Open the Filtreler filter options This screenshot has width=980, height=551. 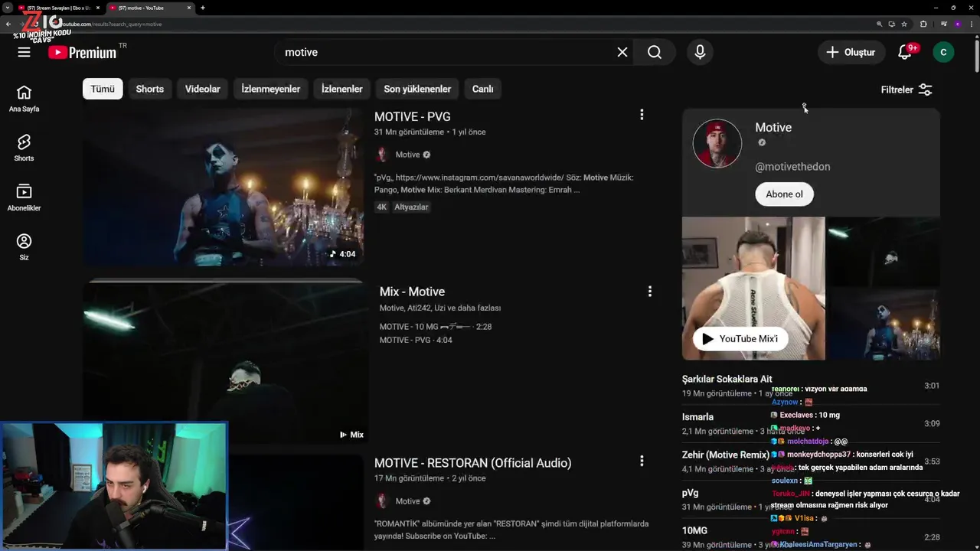click(x=906, y=90)
